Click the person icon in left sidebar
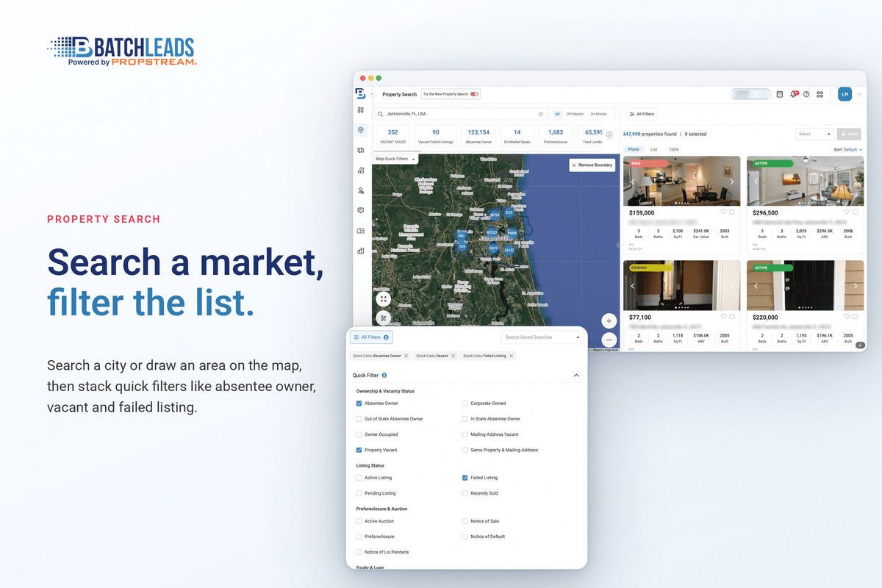Viewport: 882px width, 588px height. point(361,190)
